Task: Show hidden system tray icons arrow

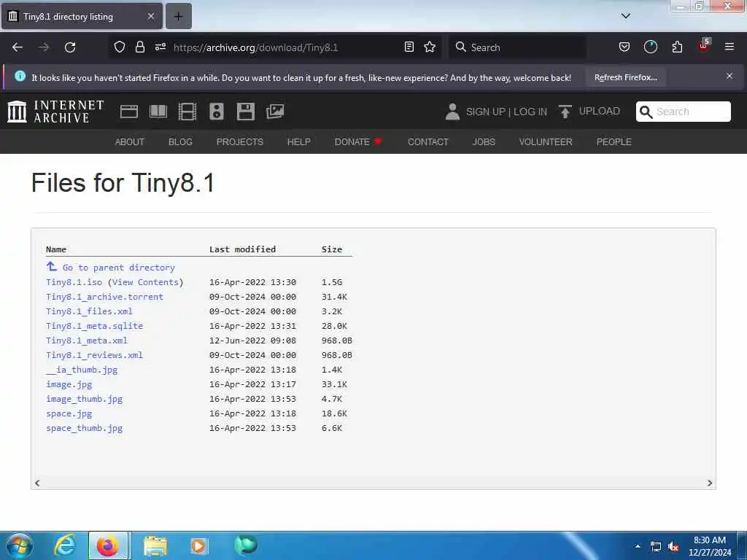Action: tap(638, 546)
